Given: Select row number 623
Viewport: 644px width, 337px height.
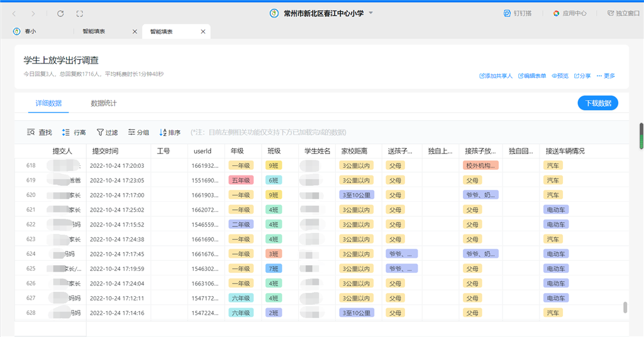Looking at the screenshot, I should click(x=31, y=239).
